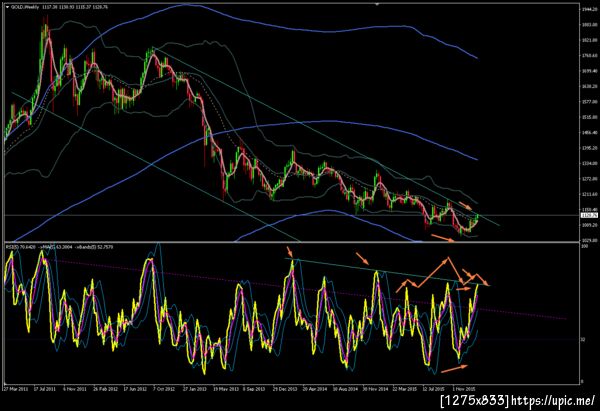Click the 27 Jan 2013 date label
The height and width of the screenshot is (411, 600).
(195, 389)
